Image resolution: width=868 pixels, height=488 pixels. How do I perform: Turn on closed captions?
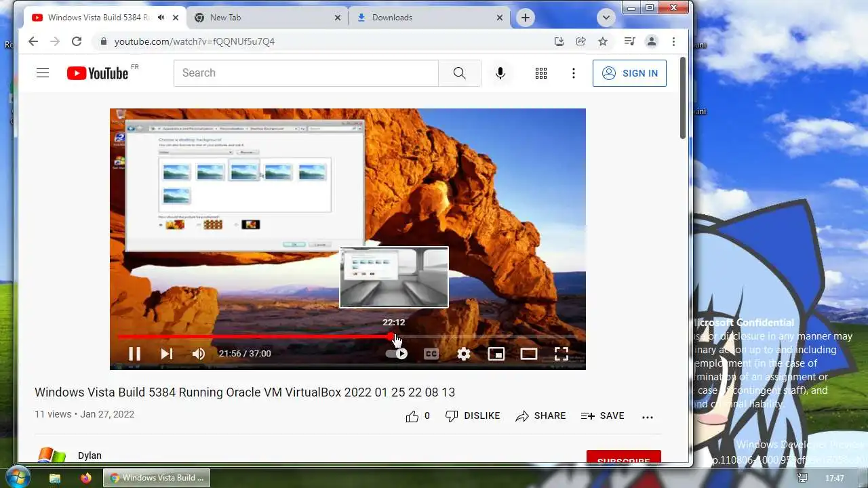pyautogui.click(x=431, y=353)
